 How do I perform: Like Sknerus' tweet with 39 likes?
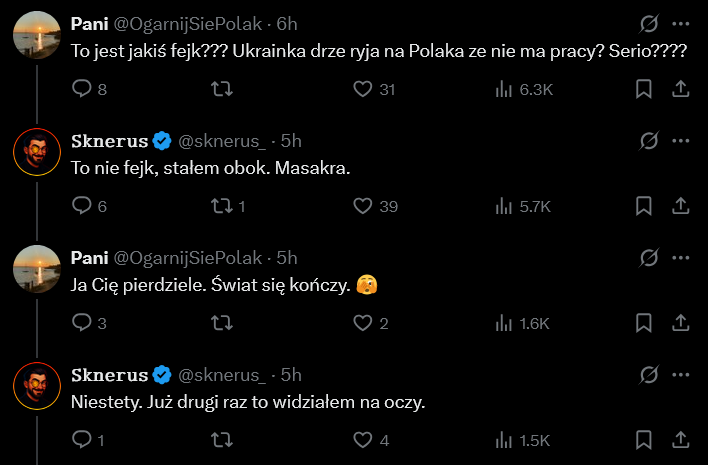(x=364, y=206)
